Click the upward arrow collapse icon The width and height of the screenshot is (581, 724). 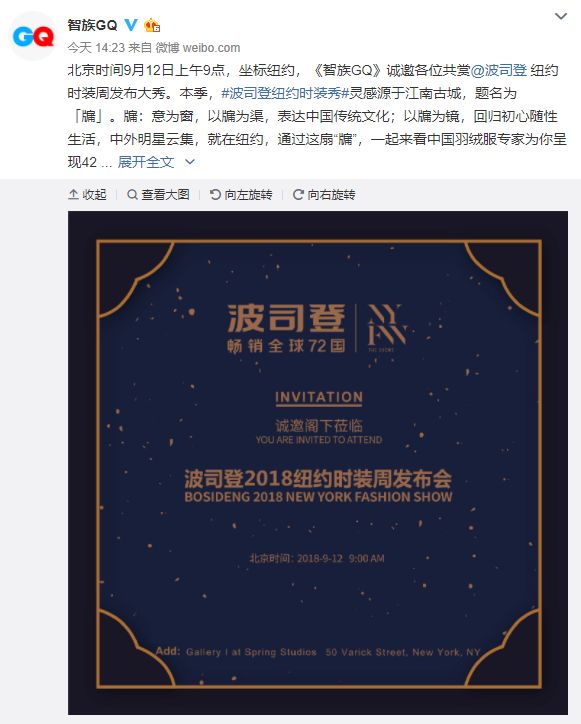[x=73, y=195]
